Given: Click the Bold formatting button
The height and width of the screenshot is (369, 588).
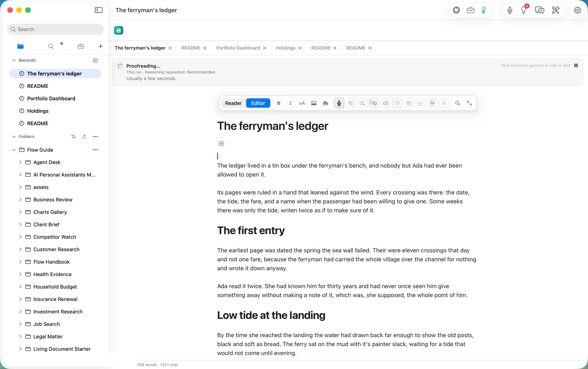Looking at the screenshot, I should coord(279,103).
